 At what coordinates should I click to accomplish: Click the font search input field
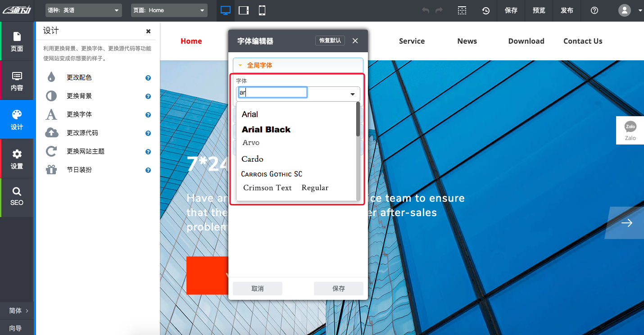[x=272, y=93]
